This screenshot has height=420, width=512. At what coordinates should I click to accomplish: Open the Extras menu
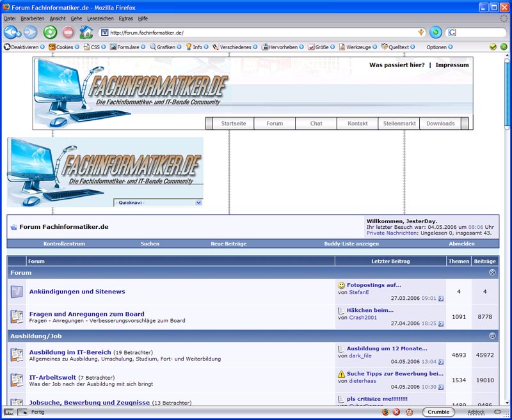(x=125, y=19)
